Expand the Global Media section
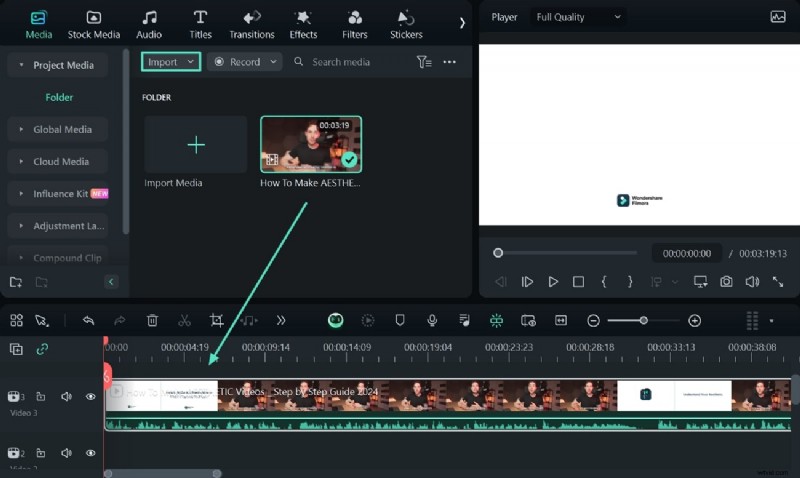Viewport: 800px width, 478px height. [x=62, y=129]
